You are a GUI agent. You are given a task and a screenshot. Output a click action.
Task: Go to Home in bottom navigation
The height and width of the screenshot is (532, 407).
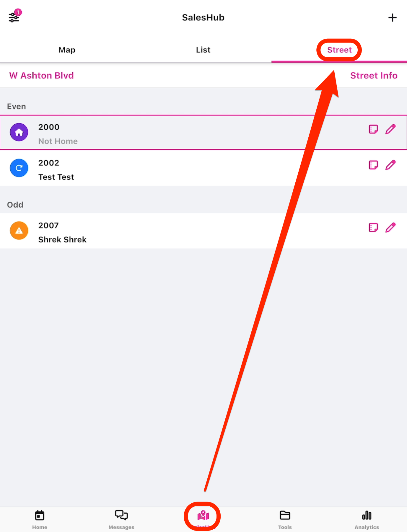(40, 519)
